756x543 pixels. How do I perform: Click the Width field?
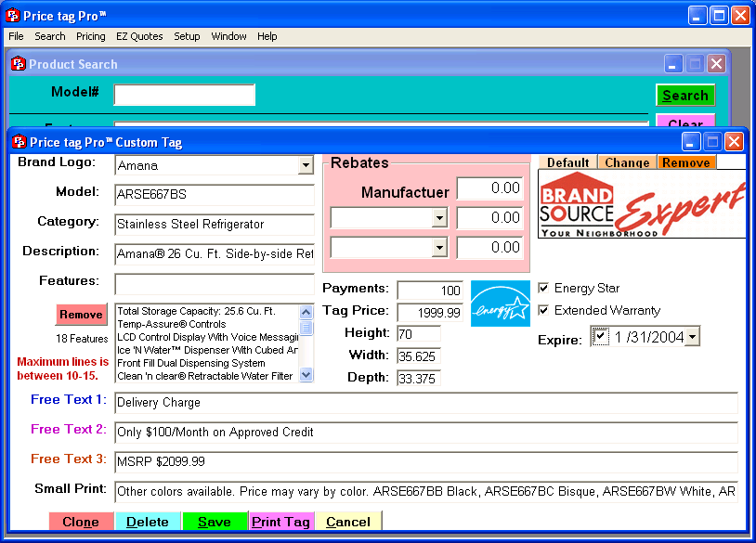419,356
